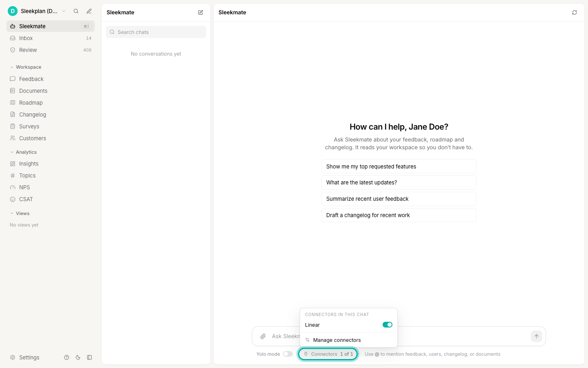
Task: Focus the Search chats field
Action: point(156,32)
